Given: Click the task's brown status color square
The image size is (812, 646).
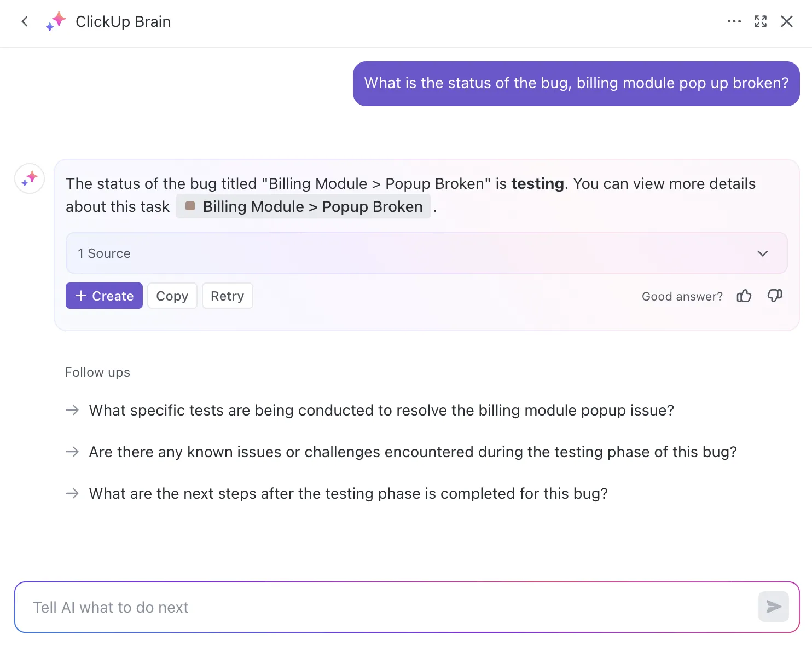Looking at the screenshot, I should (190, 206).
